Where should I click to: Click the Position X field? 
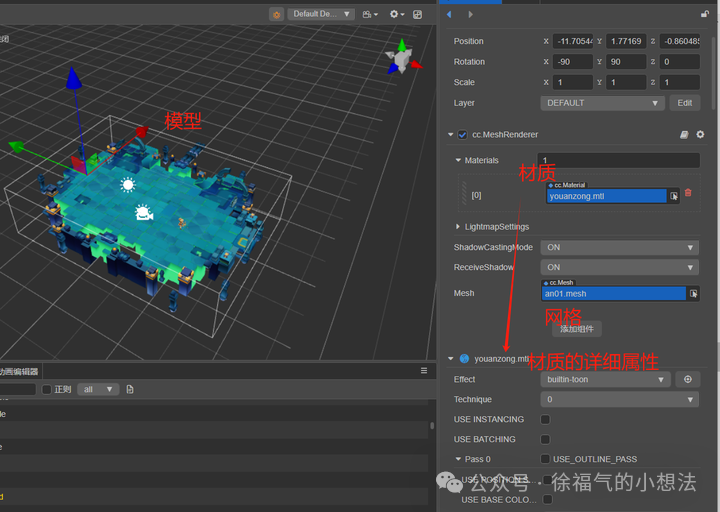click(x=573, y=41)
